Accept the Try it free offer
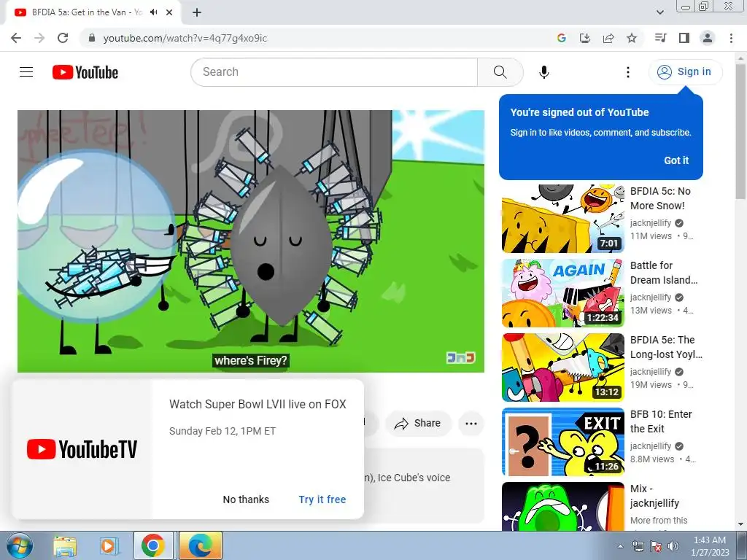 322,499
